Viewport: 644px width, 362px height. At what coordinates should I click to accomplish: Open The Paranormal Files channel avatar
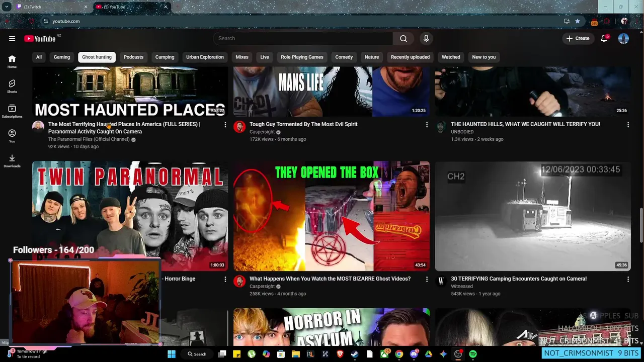point(38,127)
